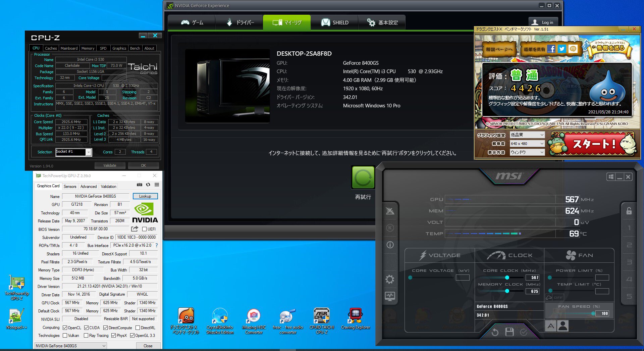Show Afterburner information icon
Viewport: 644px width, 351px height.
click(x=390, y=245)
